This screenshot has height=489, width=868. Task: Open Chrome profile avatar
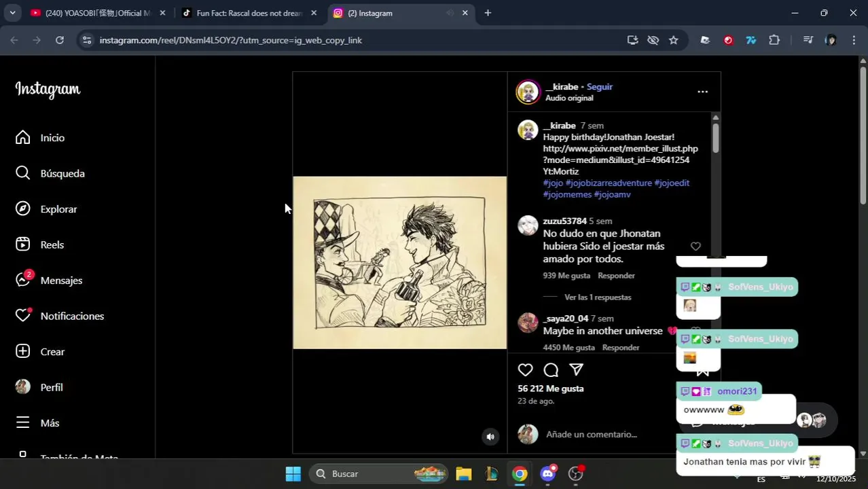[831, 40]
